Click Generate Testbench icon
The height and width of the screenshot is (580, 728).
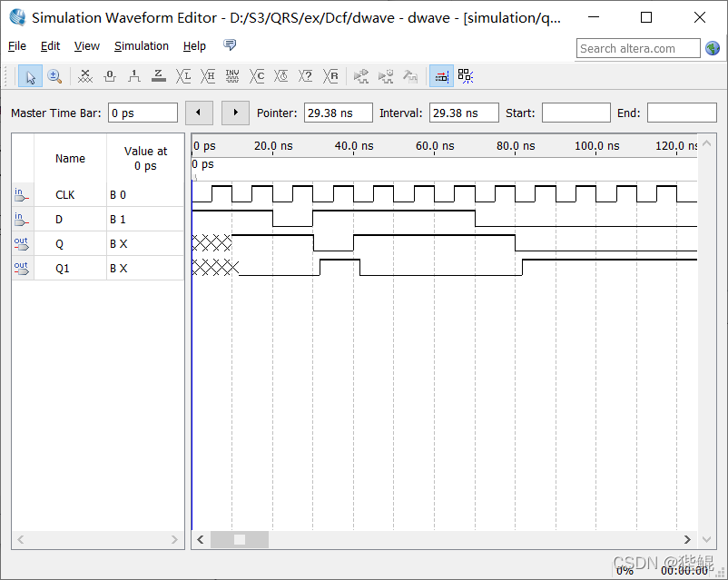point(410,76)
